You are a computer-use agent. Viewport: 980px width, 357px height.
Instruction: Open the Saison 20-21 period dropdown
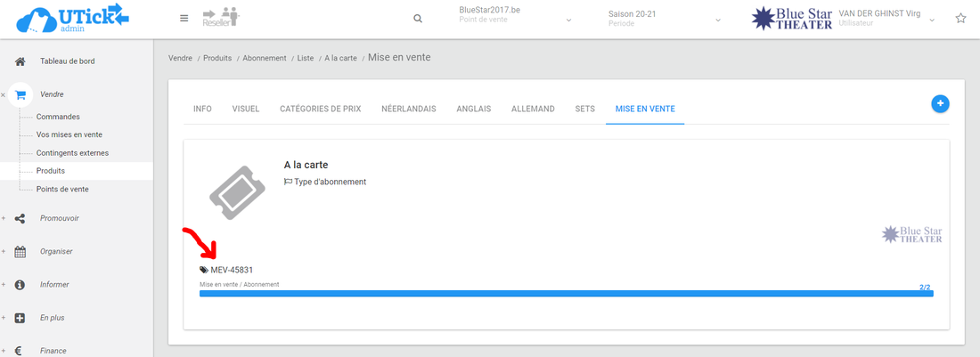(717, 20)
